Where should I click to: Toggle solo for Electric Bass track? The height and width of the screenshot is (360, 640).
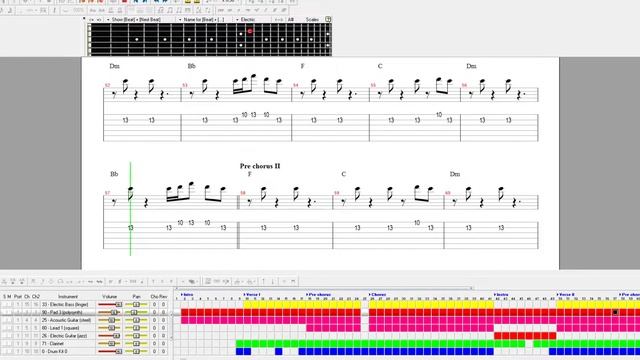[x=4, y=304]
